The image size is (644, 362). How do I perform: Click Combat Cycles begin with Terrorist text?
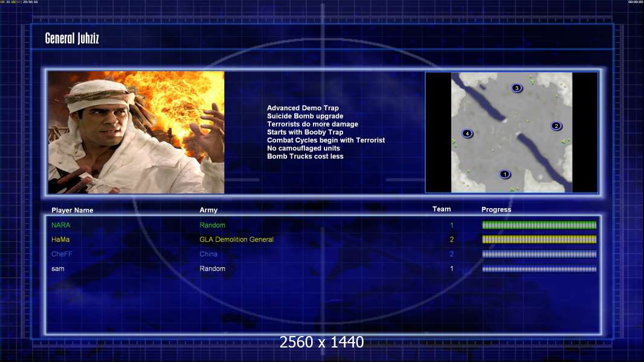pos(326,140)
